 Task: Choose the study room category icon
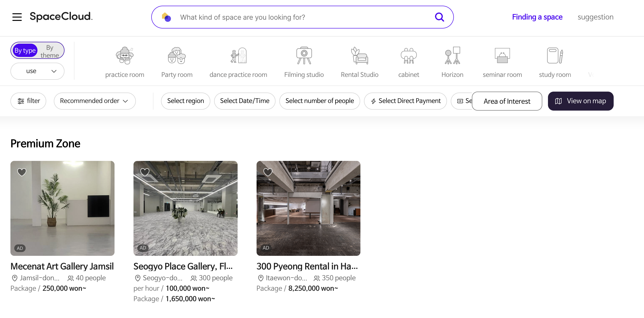(x=555, y=56)
